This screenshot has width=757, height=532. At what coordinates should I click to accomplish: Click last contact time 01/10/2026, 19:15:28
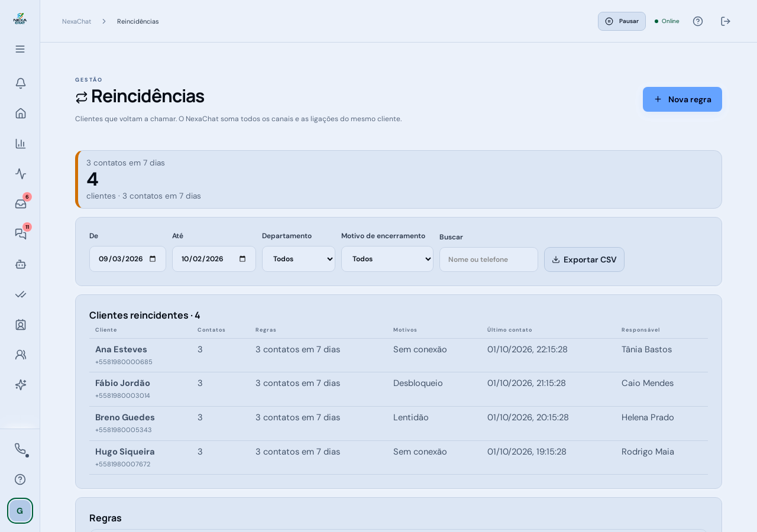(x=527, y=452)
